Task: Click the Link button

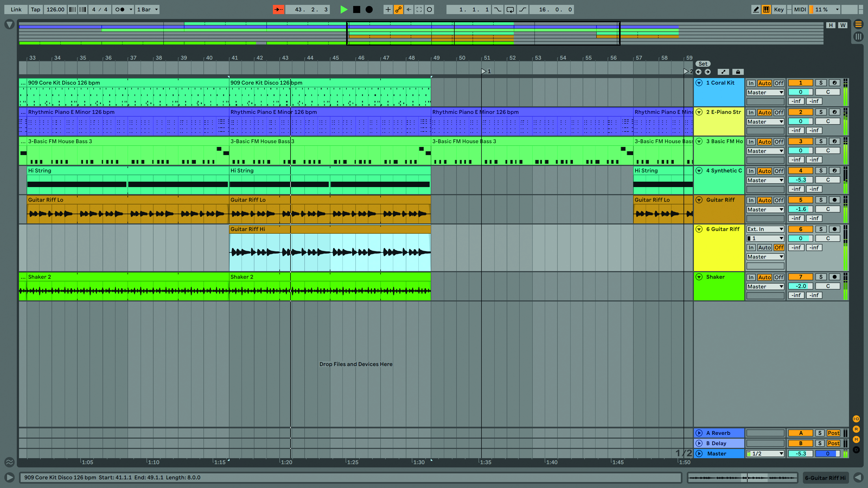Action: (x=16, y=9)
